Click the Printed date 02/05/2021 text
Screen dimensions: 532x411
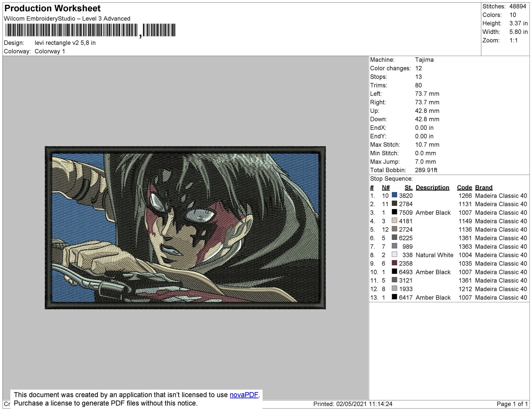(x=352, y=404)
